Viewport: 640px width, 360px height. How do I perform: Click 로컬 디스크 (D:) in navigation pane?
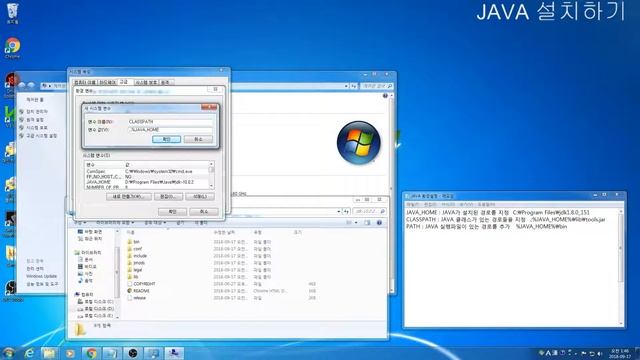(96, 309)
